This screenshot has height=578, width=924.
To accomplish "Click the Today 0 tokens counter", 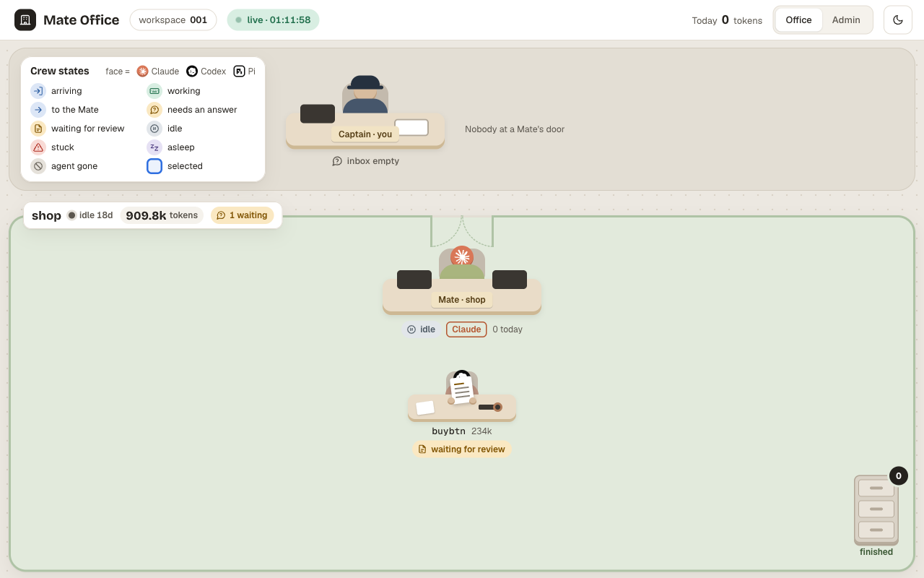I will (727, 20).
